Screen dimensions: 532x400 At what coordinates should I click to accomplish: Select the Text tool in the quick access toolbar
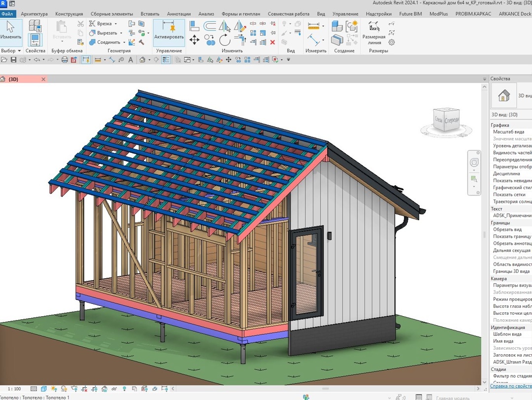point(130,60)
